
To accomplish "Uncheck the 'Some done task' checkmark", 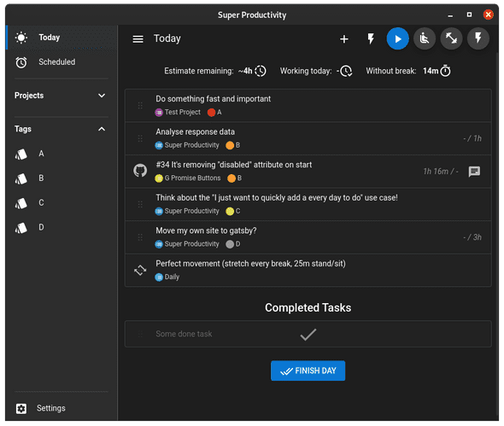I will (x=308, y=335).
